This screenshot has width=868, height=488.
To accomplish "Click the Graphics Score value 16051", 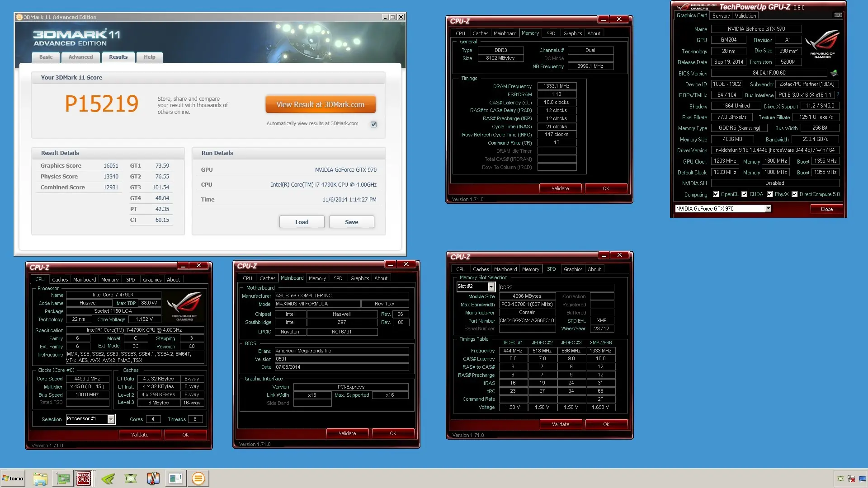I will coord(111,166).
